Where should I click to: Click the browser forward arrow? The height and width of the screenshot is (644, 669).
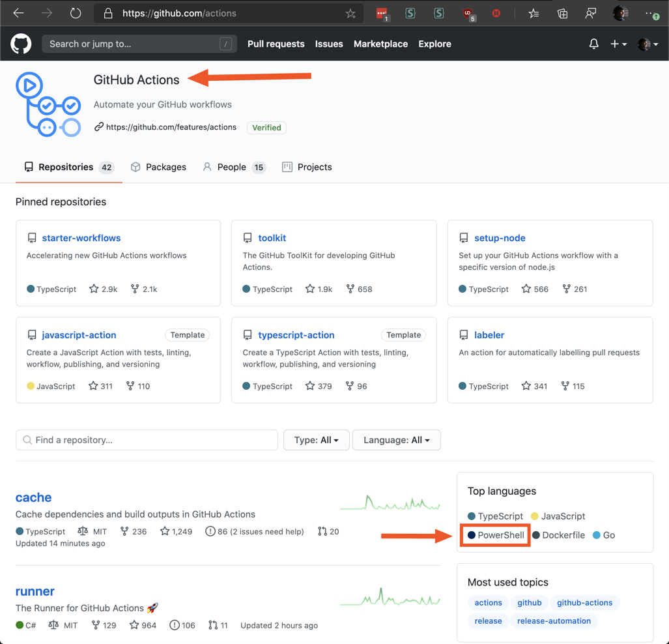(47, 13)
